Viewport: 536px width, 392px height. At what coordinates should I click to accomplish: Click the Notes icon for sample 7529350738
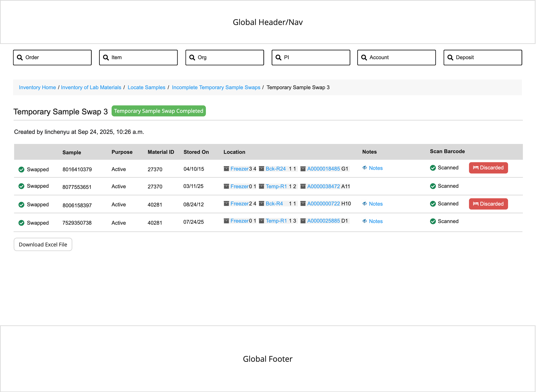click(x=365, y=221)
